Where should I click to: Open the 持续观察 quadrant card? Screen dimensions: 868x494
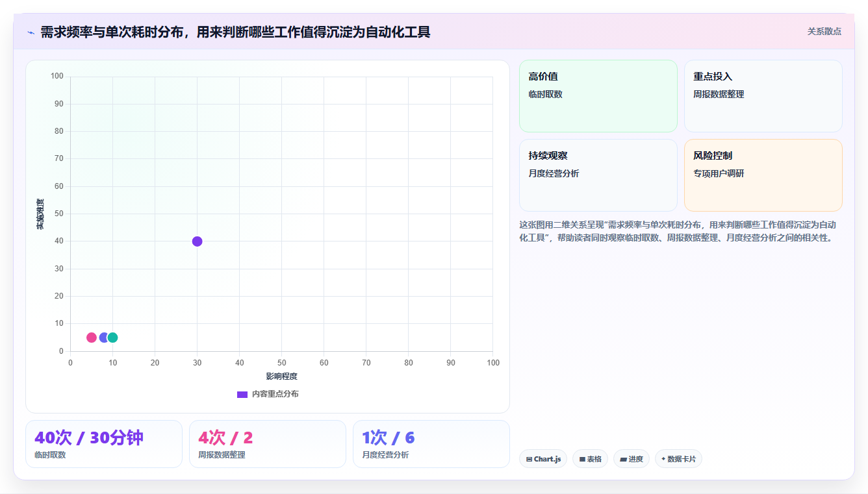pyautogui.click(x=598, y=175)
